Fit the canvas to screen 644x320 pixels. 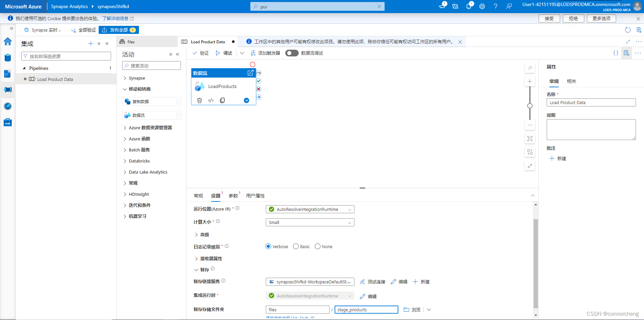[530, 139]
